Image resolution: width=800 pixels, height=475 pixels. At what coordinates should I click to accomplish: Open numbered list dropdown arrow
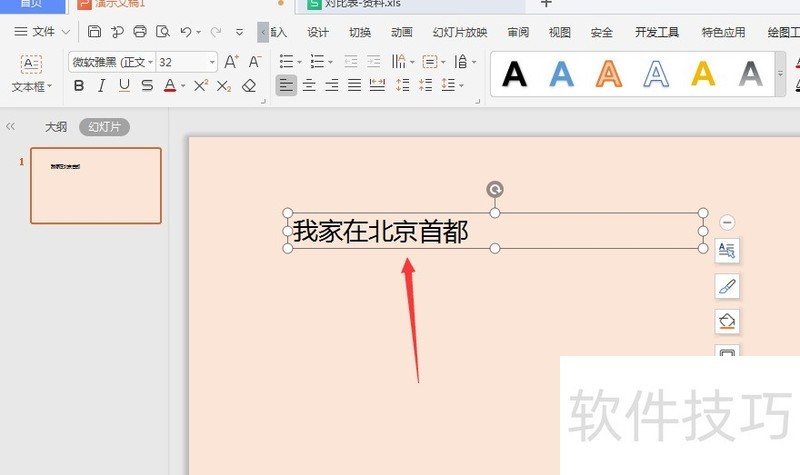click(x=330, y=62)
